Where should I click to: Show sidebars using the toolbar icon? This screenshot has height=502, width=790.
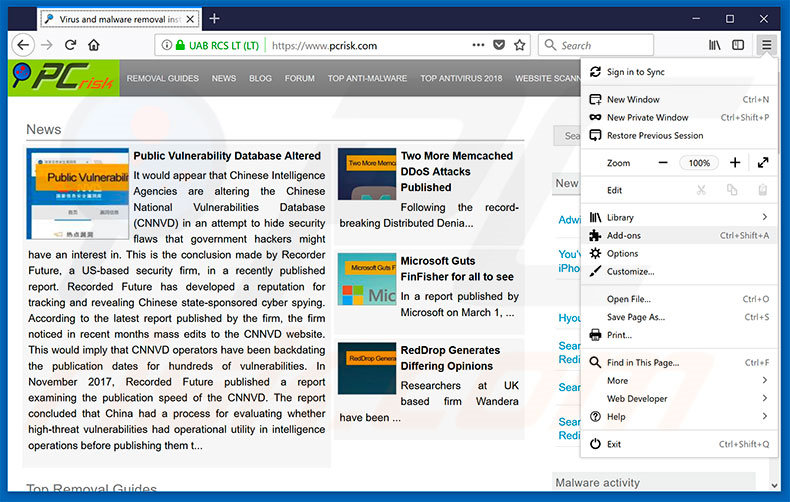click(738, 45)
